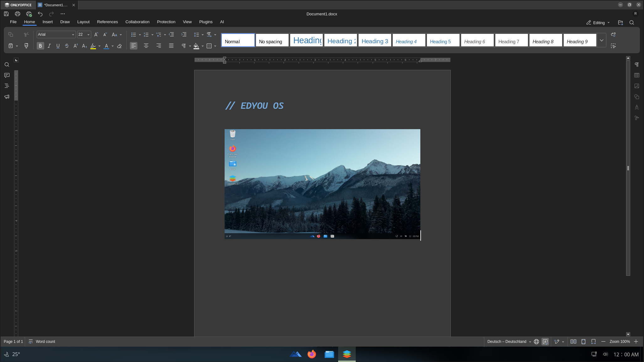Open Headings navigation panel

7,86
